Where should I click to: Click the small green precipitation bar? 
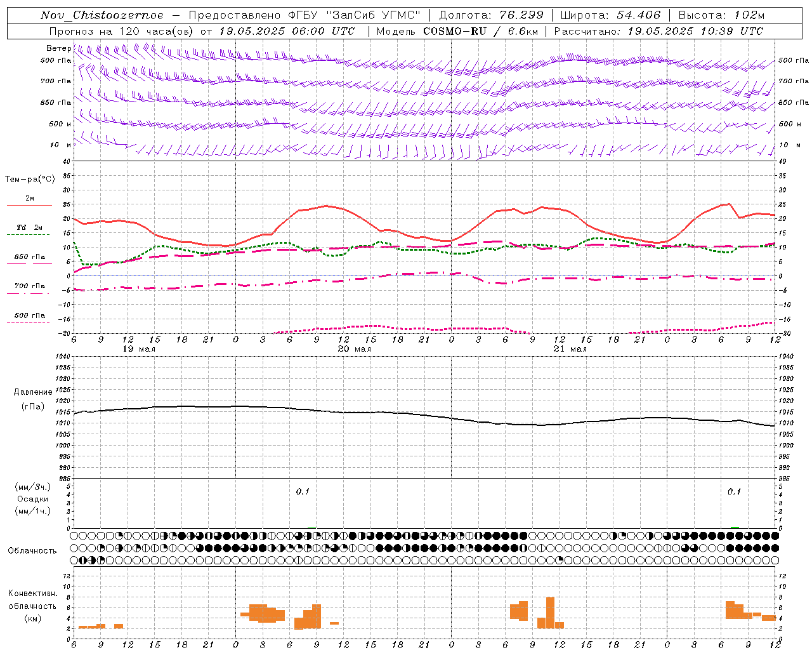[x=735, y=527]
